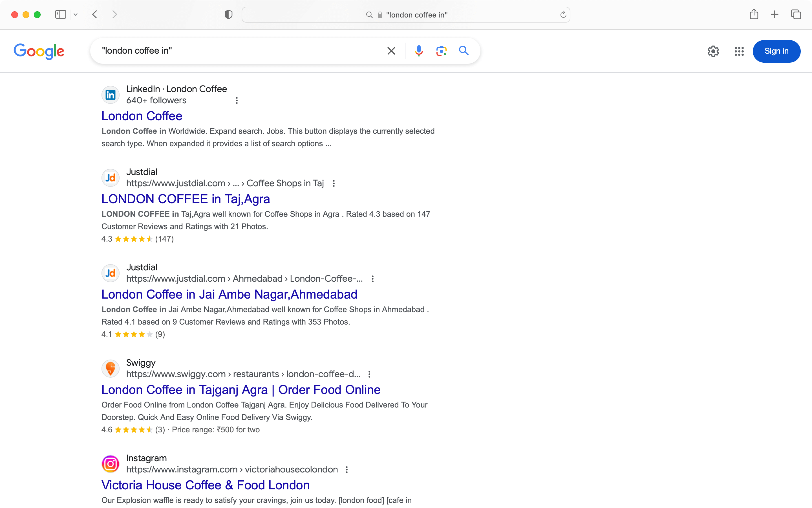The width and height of the screenshot is (812, 508).
Task: Click the Safari address bar
Action: (406, 14)
